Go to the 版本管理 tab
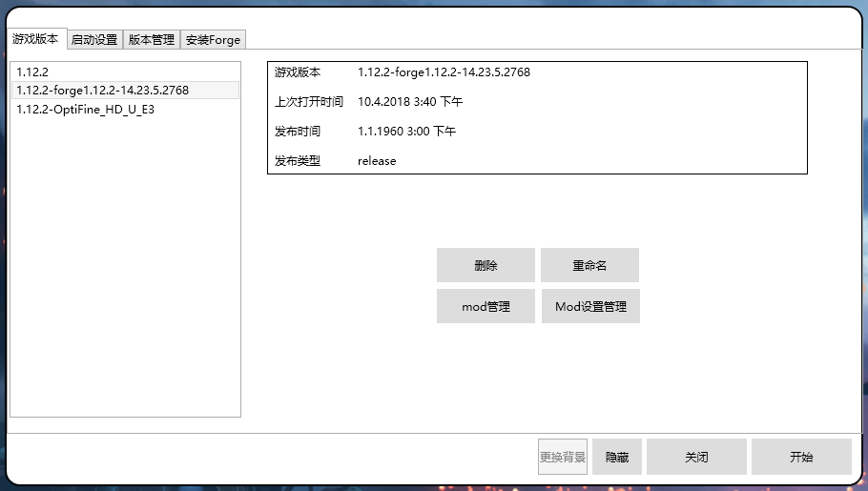Viewport: 868px width, 491px height. pos(152,40)
